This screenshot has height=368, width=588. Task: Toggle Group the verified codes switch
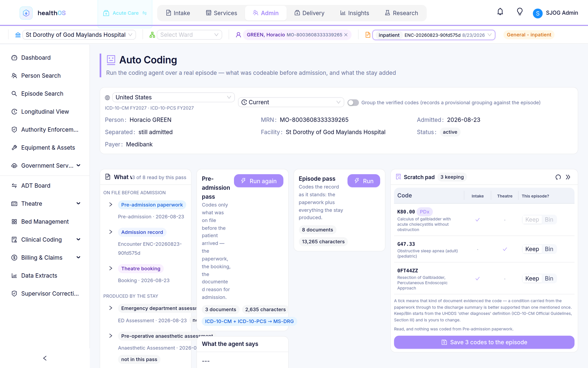353,103
